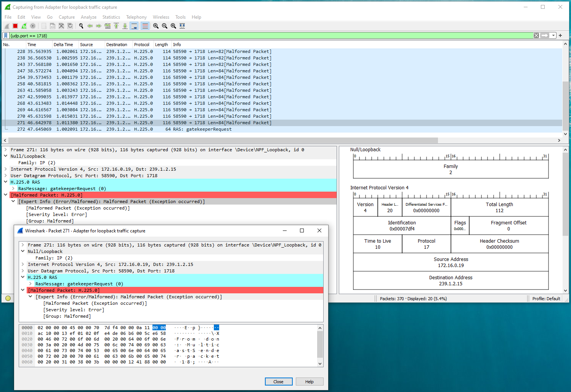Open the Telephony menu
571x392 pixels.
[136, 17]
